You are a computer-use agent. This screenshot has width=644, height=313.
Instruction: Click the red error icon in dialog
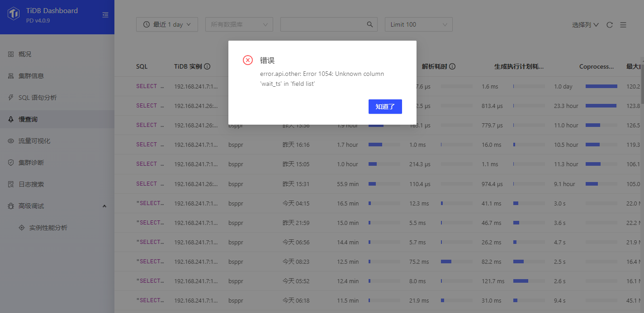point(248,60)
